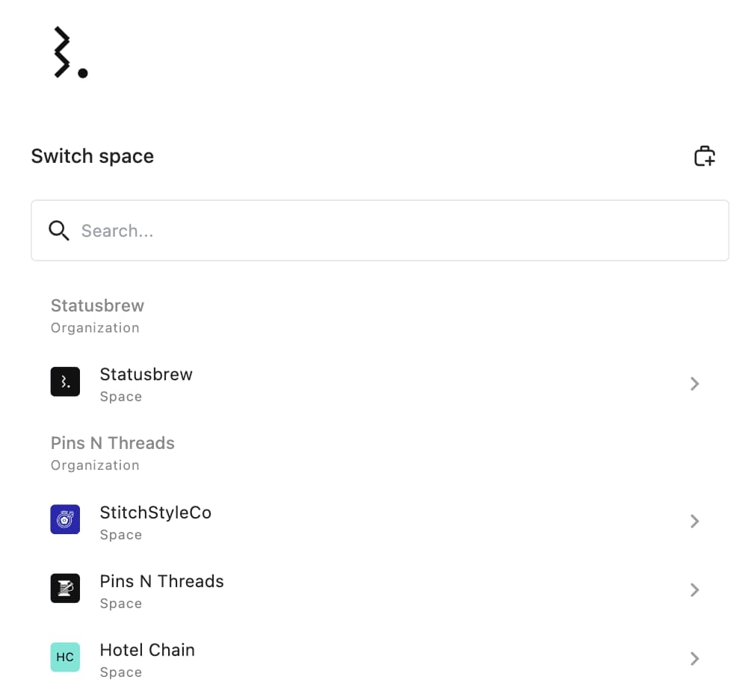Click the Pins N Threads space avatar
The width and height of the screenshot is (751, 700).
click(65, 588)
